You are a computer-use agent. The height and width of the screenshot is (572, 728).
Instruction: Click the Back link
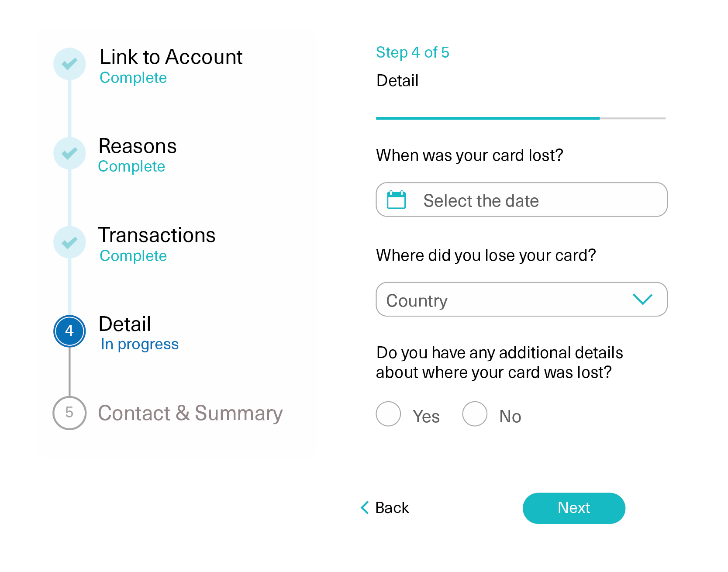point(392,508)
